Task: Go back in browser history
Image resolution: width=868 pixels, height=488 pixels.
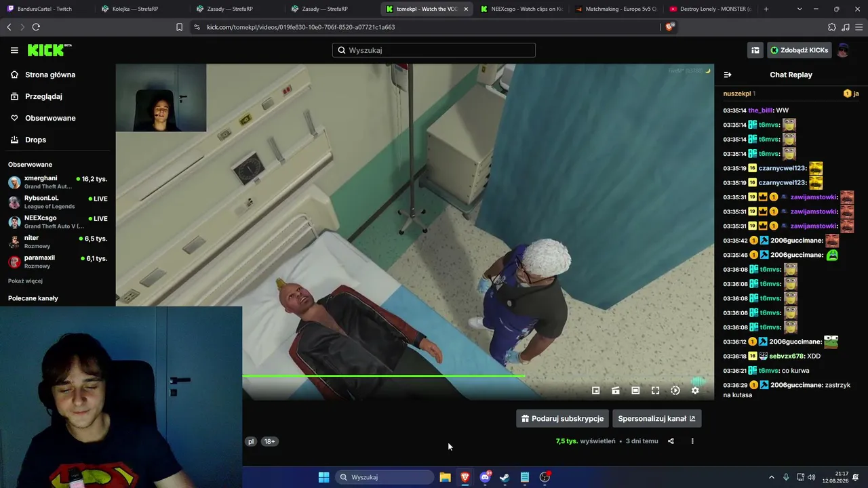Action: tap(9, 27)
